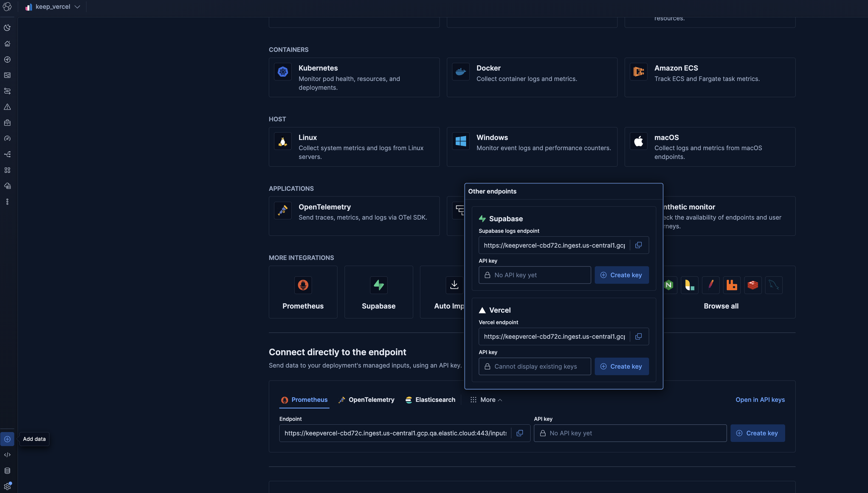Select the Docker integration card
This screenshot has height=493, width=868.
pos(532,77)
